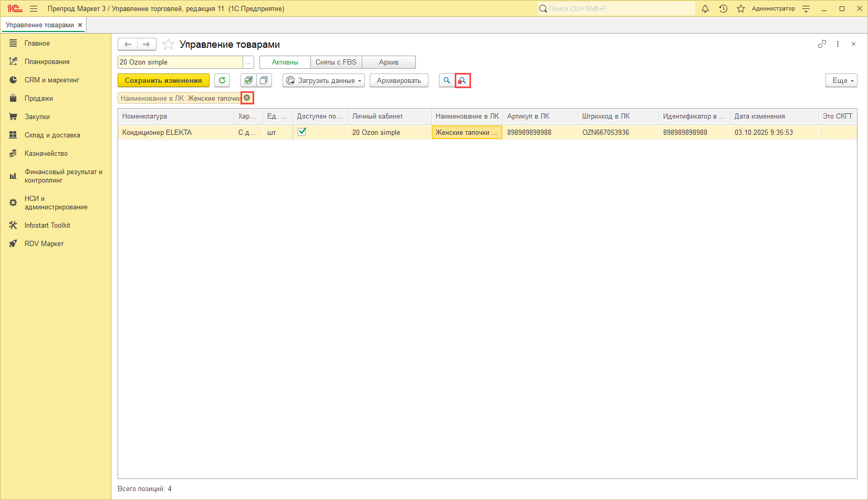The height and width of the screenshot is (500, 868).
Task: Remove the Наименование в ЛК filter chip
Action: click(247, 98)
